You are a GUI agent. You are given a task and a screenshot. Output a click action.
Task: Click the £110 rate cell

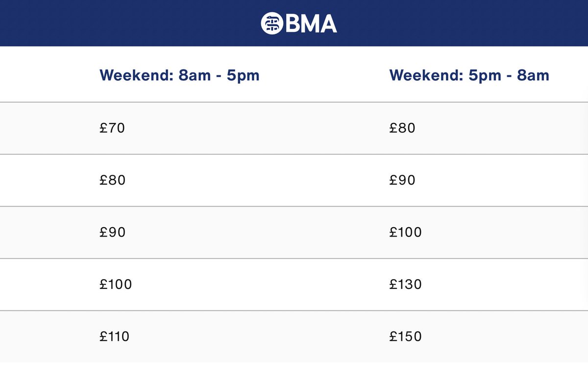(x=115, y=336)
